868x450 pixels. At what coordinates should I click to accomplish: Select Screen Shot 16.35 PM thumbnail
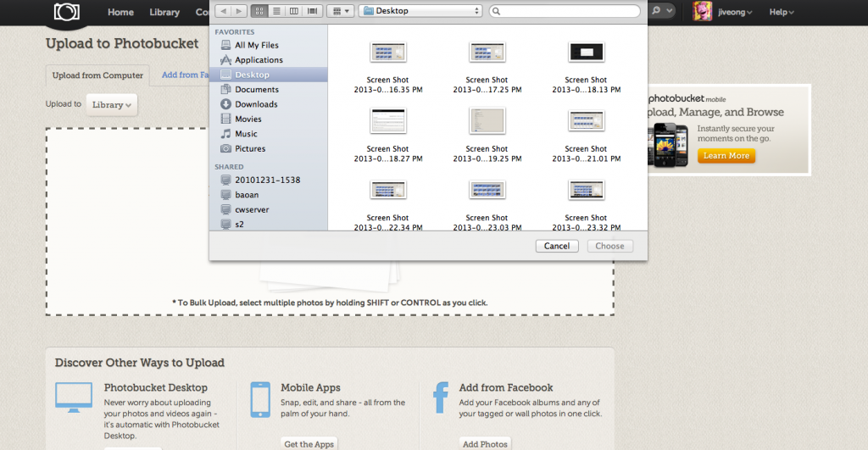click(388, 53)
